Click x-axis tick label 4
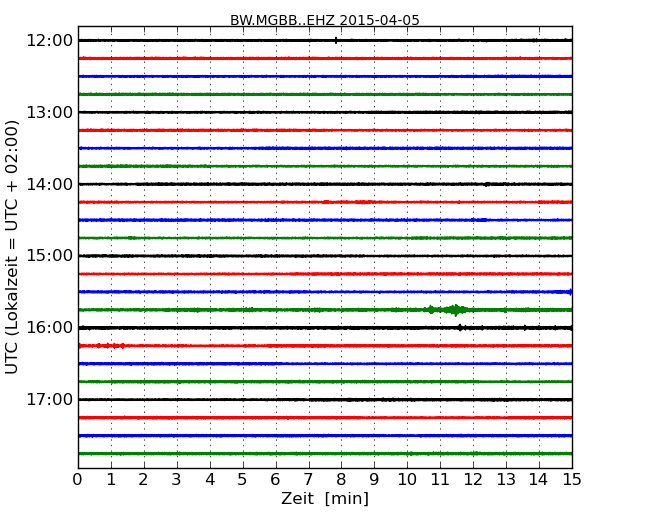The image size is (650, 520). [x=210, y=480]
